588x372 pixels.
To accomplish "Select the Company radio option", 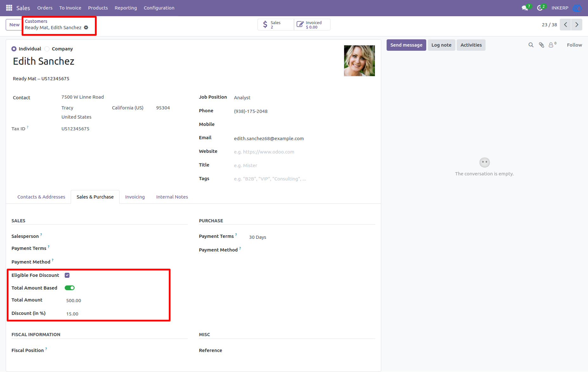I will [x=47, y=49].
